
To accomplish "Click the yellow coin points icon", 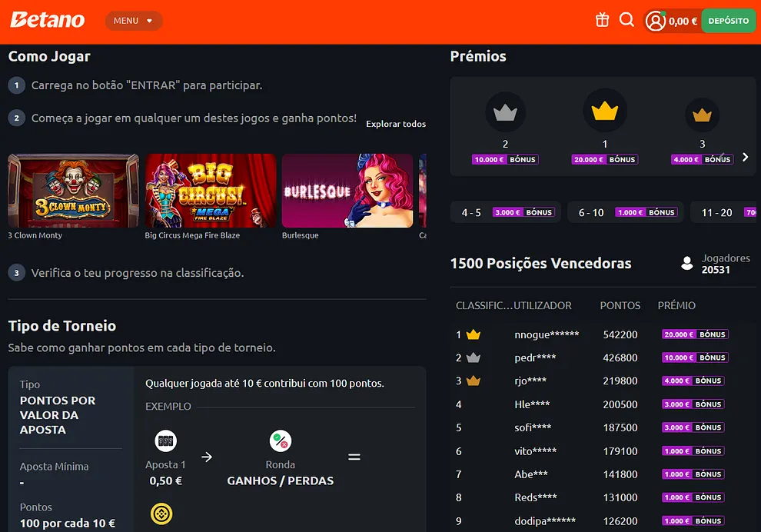I will (x=161, y=514).
